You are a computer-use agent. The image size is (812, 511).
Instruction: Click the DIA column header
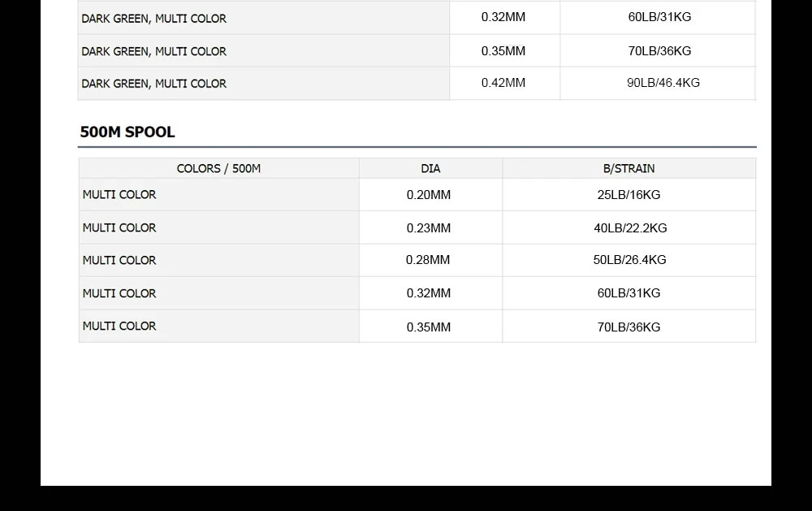point(430,168)
